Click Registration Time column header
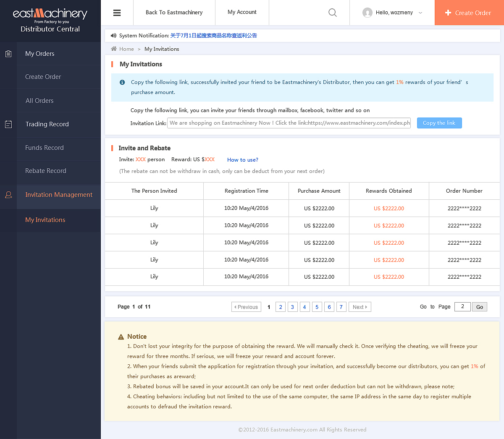 pos(246,191)
